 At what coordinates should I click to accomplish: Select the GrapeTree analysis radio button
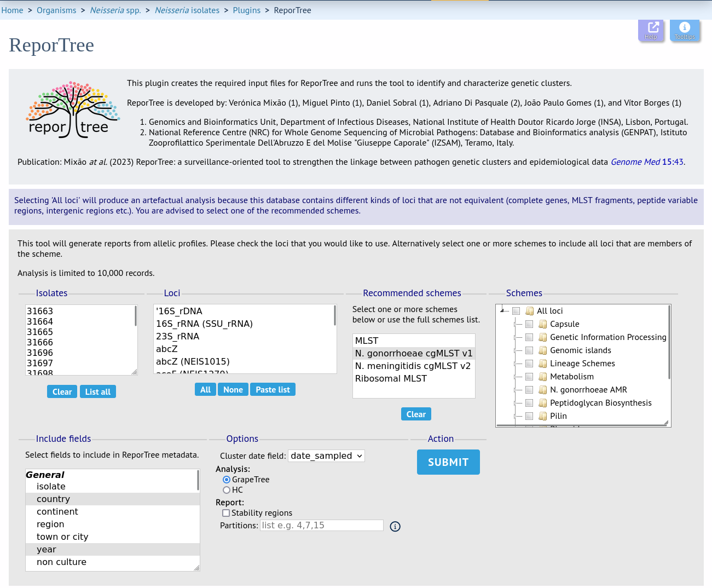[227, 480]
